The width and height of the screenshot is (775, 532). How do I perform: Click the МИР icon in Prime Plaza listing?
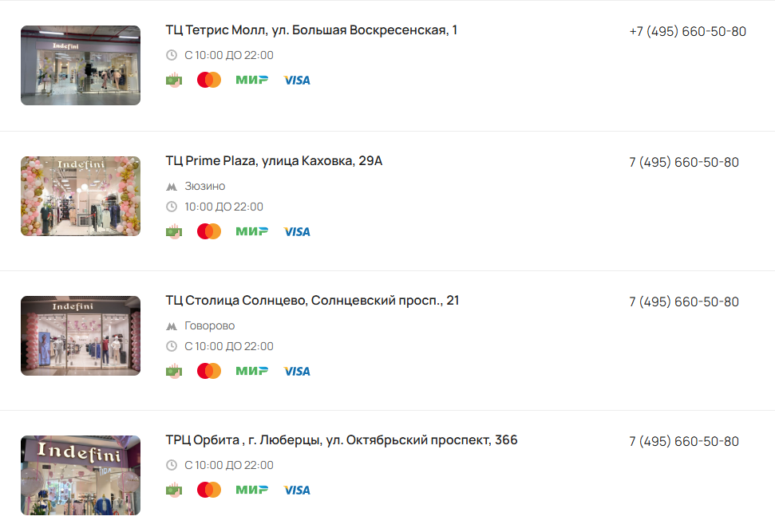click(x=252, y=231)
